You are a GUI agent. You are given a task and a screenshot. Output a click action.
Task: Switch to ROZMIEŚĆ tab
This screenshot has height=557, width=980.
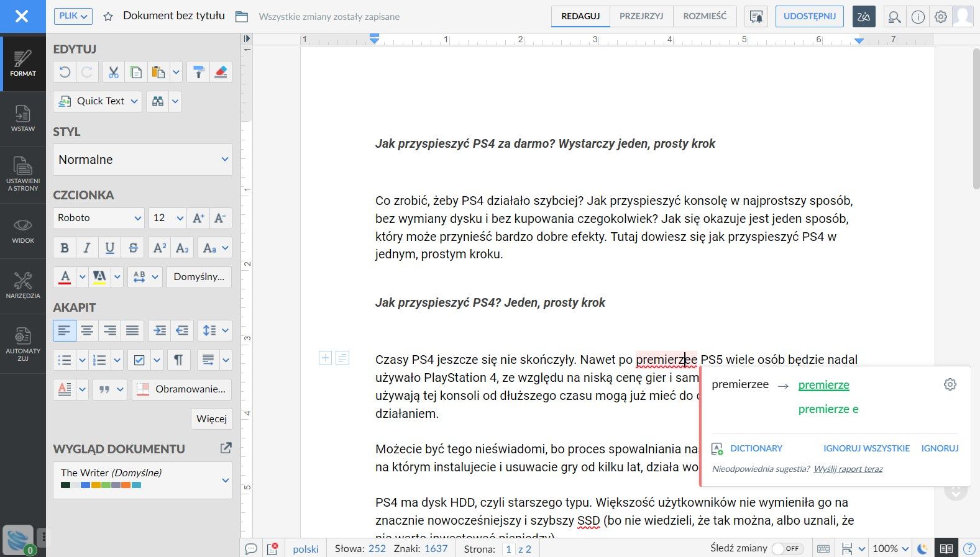coord(705,16)
